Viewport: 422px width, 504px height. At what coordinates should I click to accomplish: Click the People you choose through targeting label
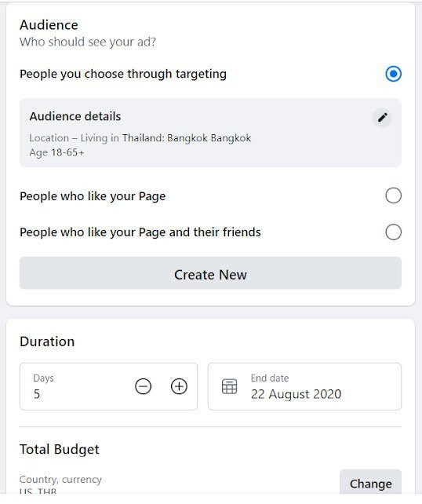(123, 74)
